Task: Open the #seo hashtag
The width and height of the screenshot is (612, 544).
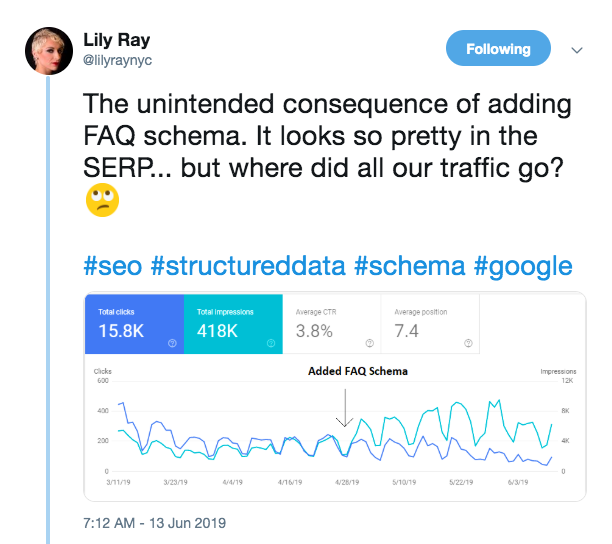Action: [x=112, y=266]
